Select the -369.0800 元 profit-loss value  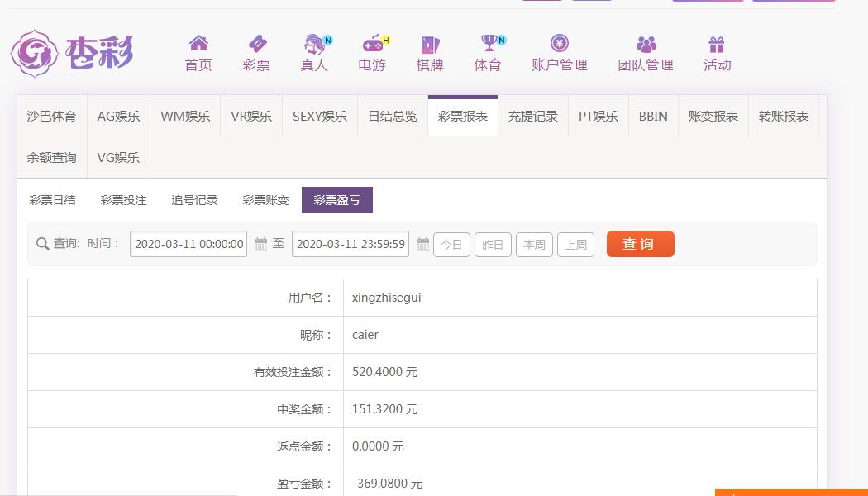[x=387, y=484]
